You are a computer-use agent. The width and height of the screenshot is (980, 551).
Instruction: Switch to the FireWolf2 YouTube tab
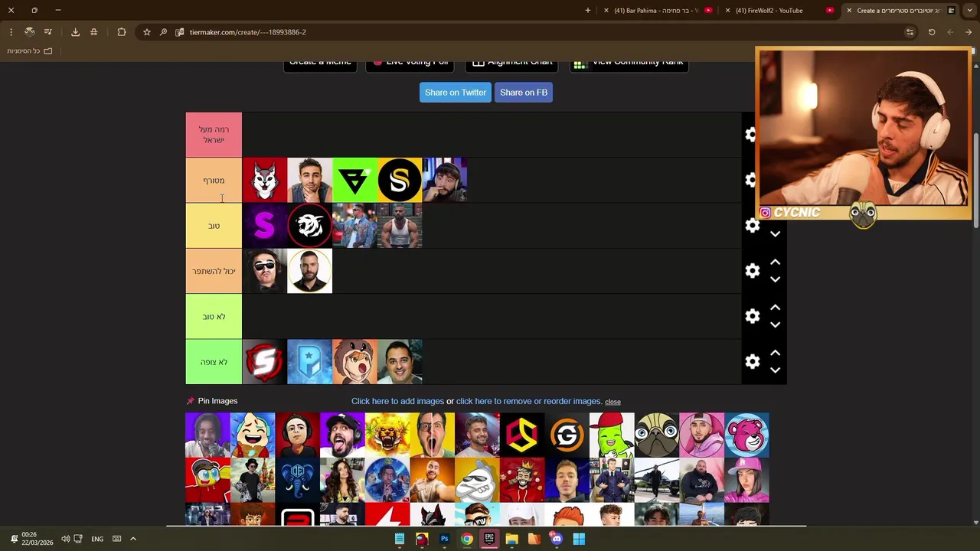(x=778, y=10)
